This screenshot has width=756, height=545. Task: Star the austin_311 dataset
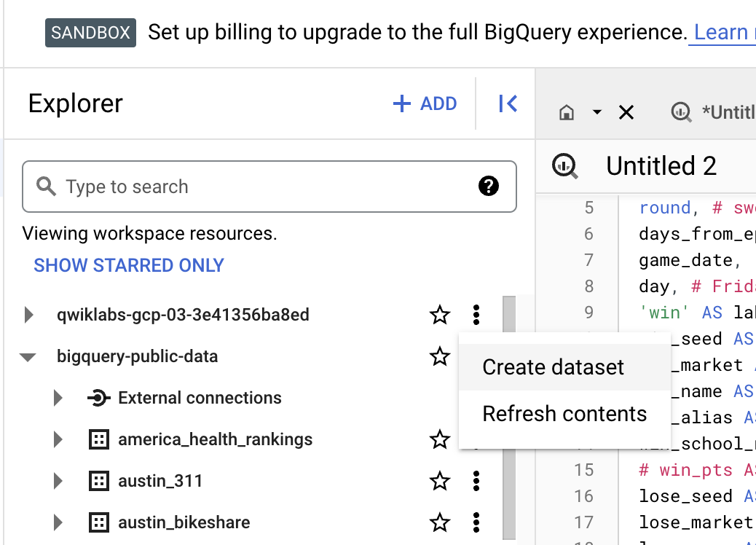tap(440, 481)
